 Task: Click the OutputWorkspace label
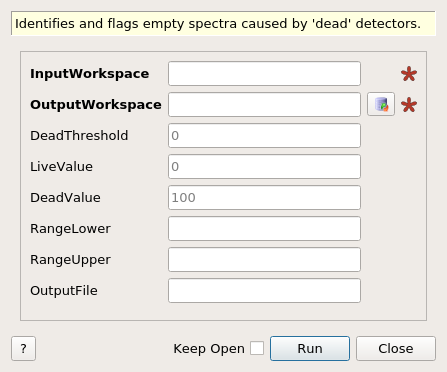tap(96, 105)
